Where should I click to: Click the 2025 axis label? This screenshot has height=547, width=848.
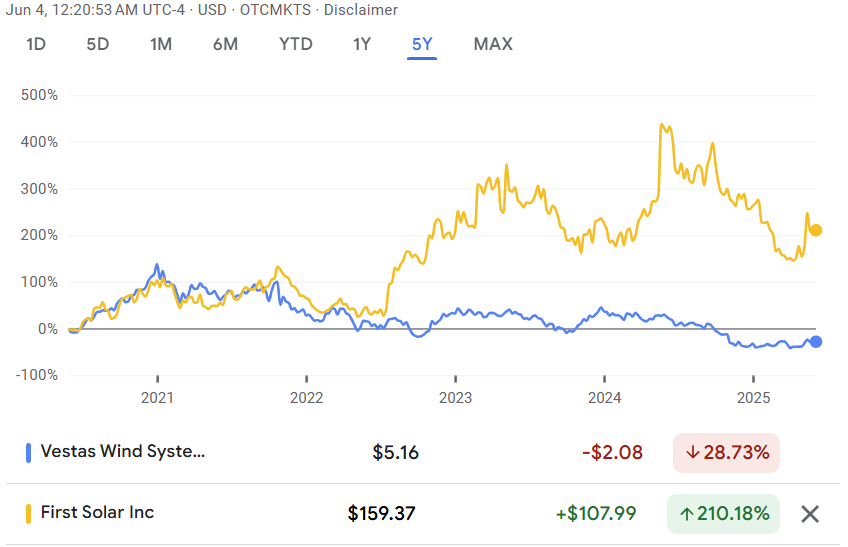pos(753,398)
